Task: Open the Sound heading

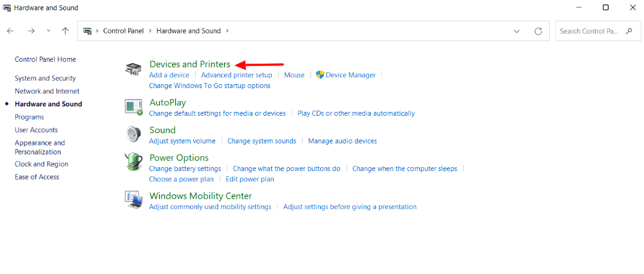Action: pyautogui.click(x=163, y=130)
